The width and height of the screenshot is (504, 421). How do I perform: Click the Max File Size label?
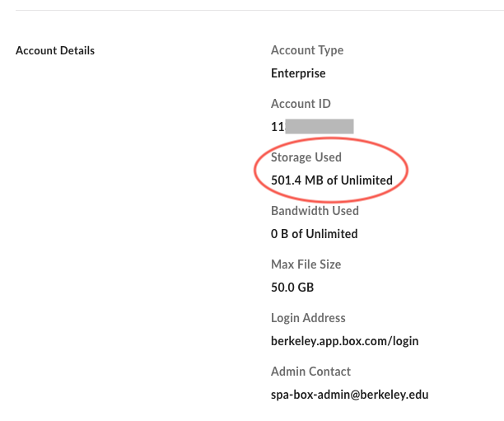click(x=306, y=264)
